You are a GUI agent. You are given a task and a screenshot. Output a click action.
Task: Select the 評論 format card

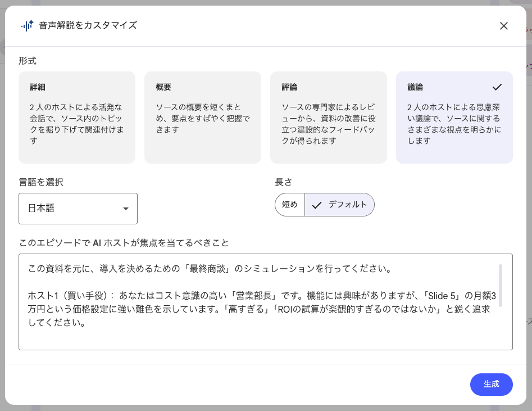click(329, 117)
